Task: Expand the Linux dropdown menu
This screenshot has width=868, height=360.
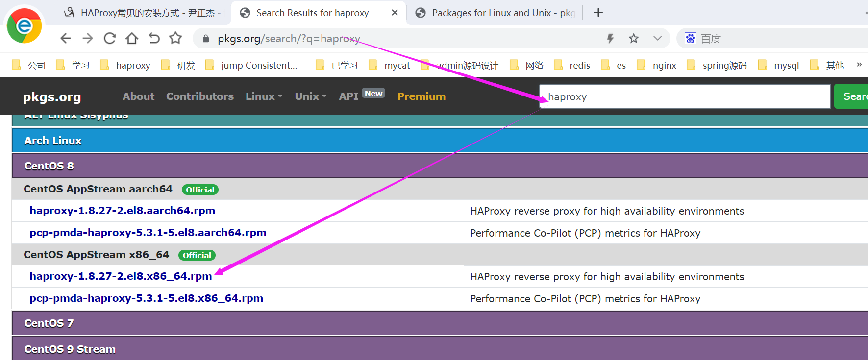Action: click(264, 96)
